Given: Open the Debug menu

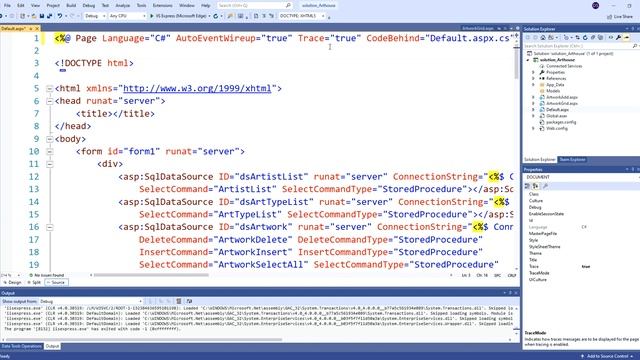Looking at the screenshot, I should (x=89, y=5).
